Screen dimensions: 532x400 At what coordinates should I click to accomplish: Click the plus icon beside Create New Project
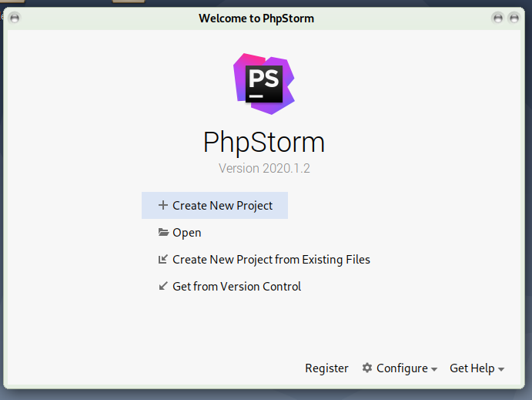tap(162, 206)
